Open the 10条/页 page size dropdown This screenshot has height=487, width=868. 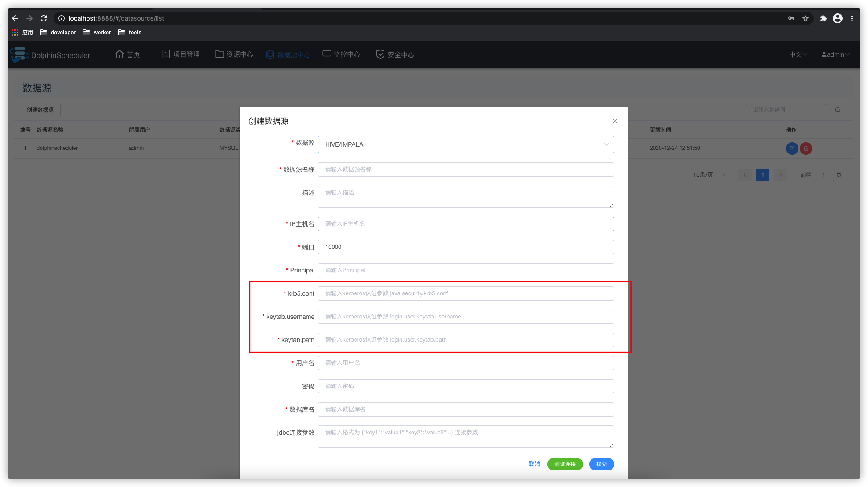pyautogui.click(x=707, y=175)
